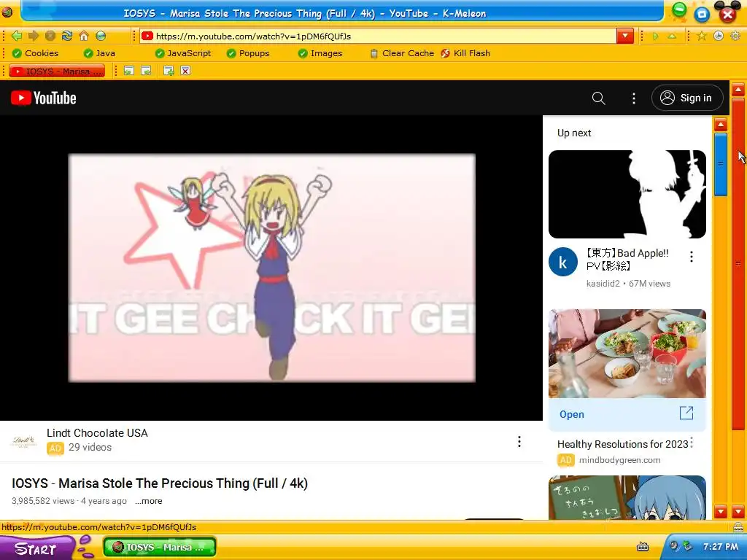Click the padlock security icon in status bar
747x560 pixels.
[738, 526]
